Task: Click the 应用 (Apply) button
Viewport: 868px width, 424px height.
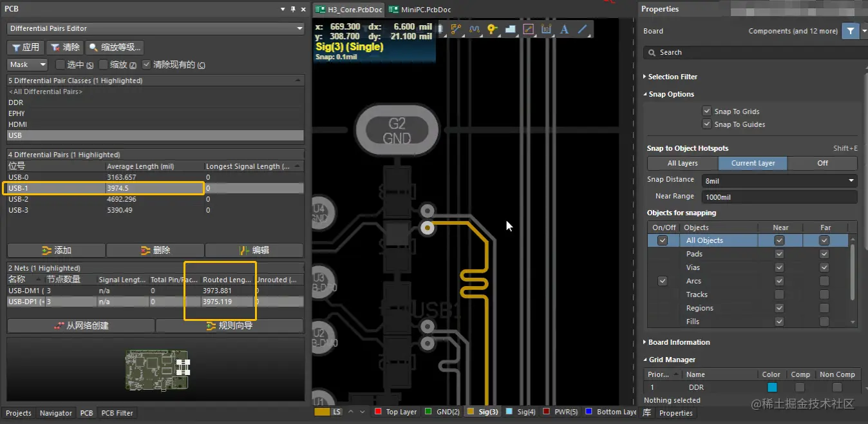Action: pos(26,47)
